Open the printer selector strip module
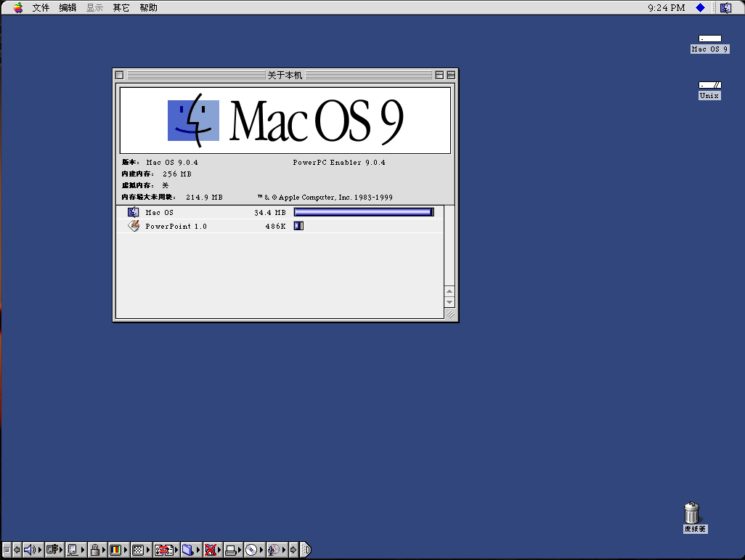The height and width of the screenshot is (560, 745). (x=233, y=550)
